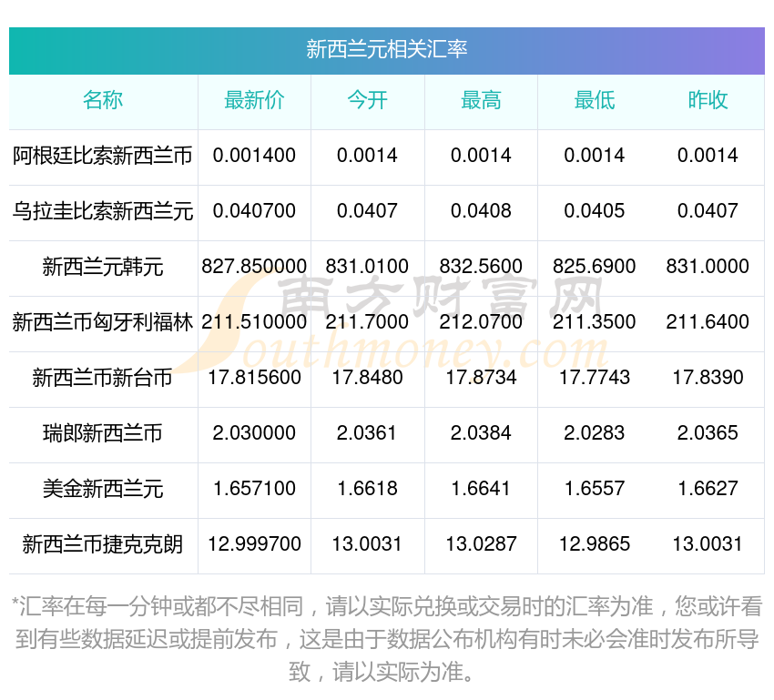Click the 最高 value 1.6641
This screenshot has width=774, height=700.
coord(481,489)
